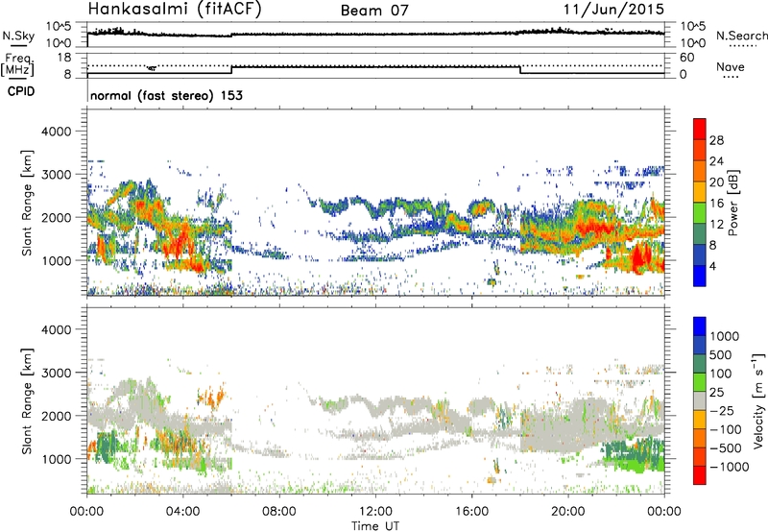The height and width of the screenshot is (532, 768).
Task: Click the 'Power [dB]' colorbar label
Action: click(732, 204)
